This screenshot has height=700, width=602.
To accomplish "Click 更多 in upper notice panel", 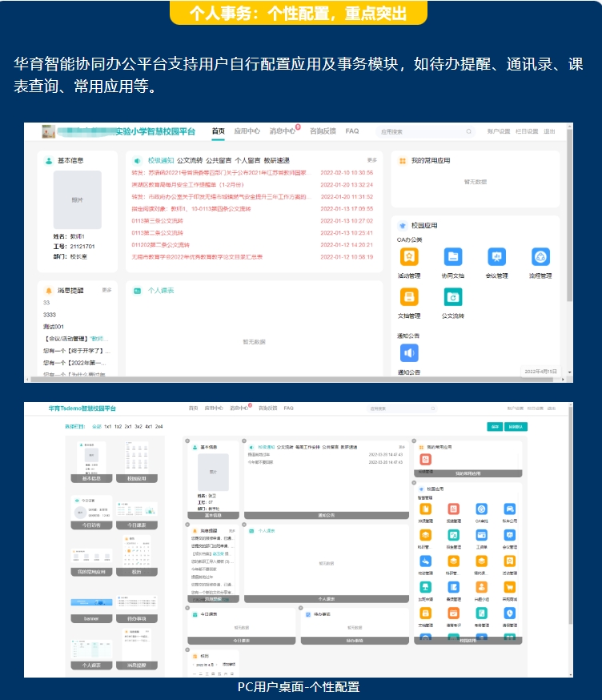I will click(x=371, y=160).
